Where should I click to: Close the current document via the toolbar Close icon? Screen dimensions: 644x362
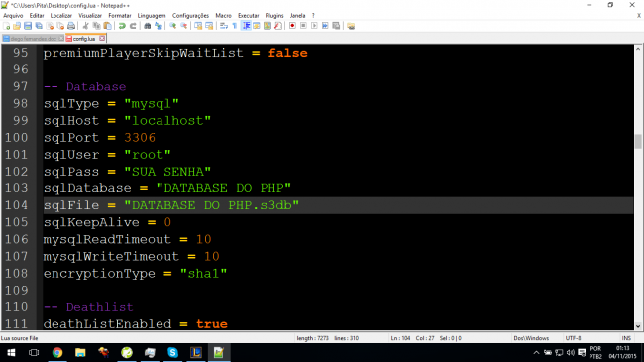pyautogui.click(x=50, y=26)
